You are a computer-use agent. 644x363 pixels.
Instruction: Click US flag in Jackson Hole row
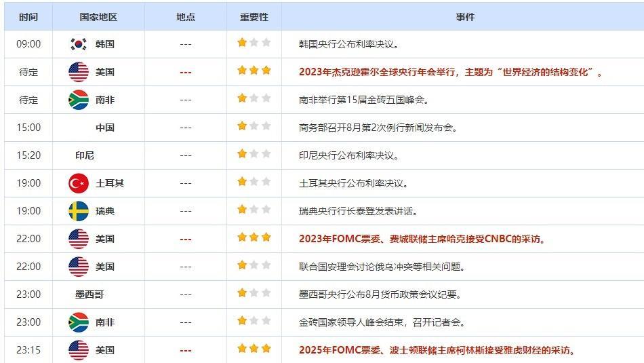[79, 72]
